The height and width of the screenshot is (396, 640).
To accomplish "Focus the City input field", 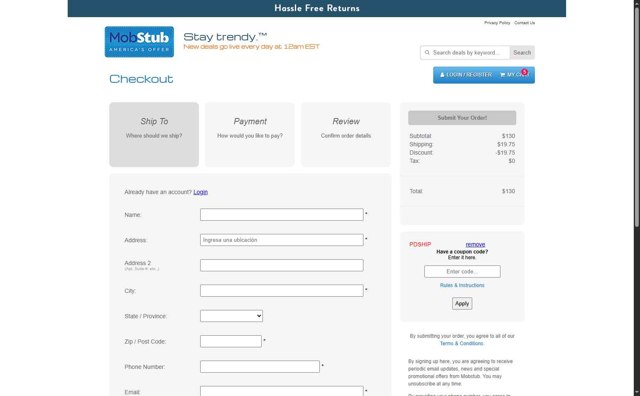I will (x=282, y=291).
